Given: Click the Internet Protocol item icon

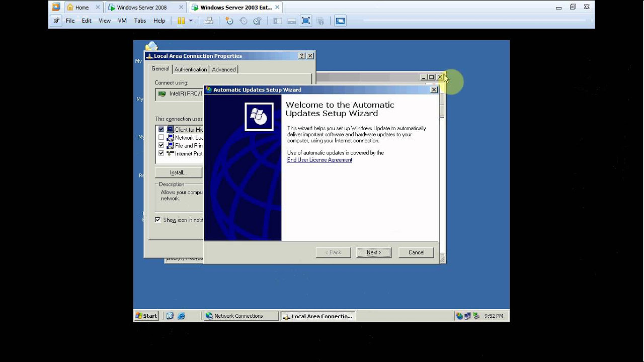Looking at the screenshot, I should (x=170, y=153).
